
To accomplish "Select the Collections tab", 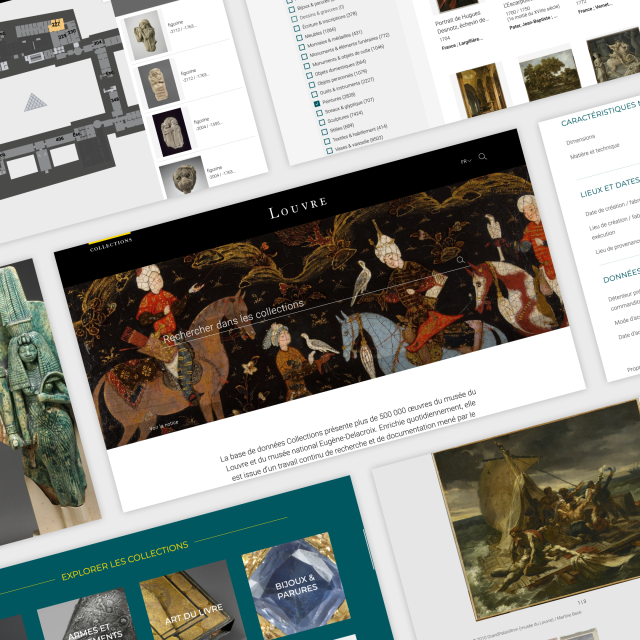I will pos(111,244).
